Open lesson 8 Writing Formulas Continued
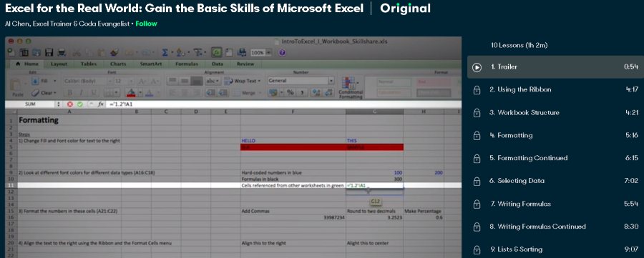Viewport: 644px width, 258px height. 555,227
